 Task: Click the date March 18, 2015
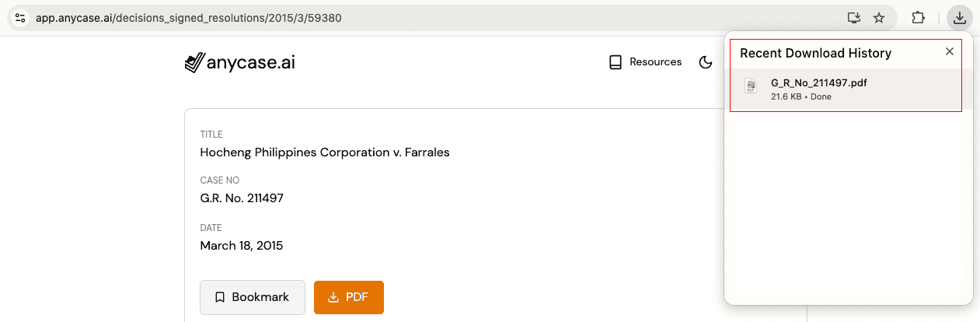coord(242,246)
